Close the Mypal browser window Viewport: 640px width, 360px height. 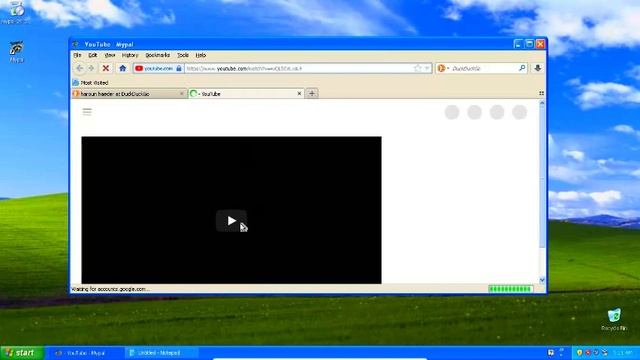click(x=540, y=44)
